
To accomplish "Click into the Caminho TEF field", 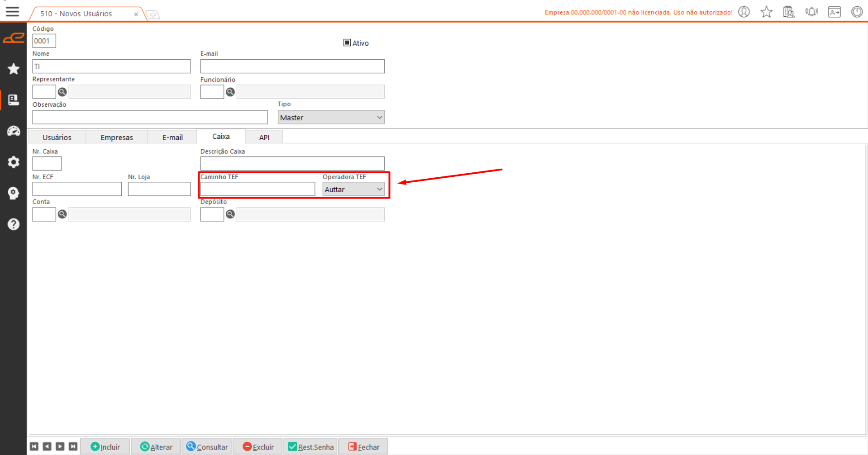I will click(x=258, y=189).
